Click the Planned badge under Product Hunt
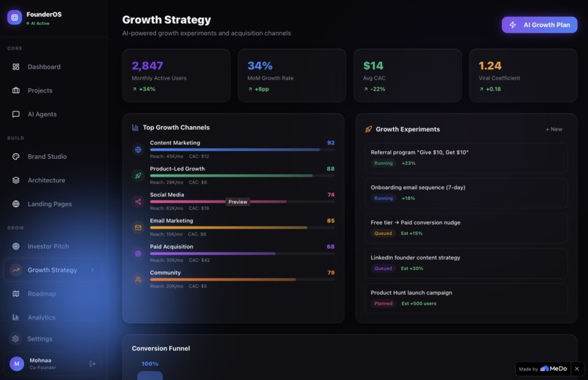 (x=383, y=303)
